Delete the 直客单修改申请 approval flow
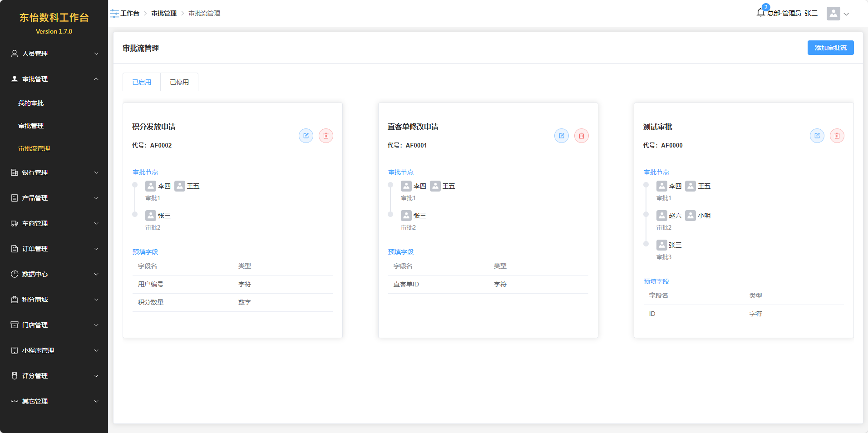This screenshot has height=433, width=868. point(582,136)
